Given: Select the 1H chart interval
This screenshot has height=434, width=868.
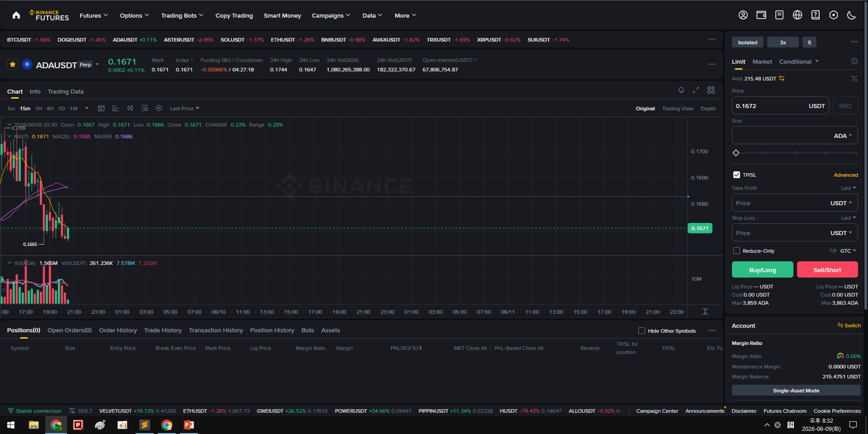Looking at the screenshot, I should point(38,109).
